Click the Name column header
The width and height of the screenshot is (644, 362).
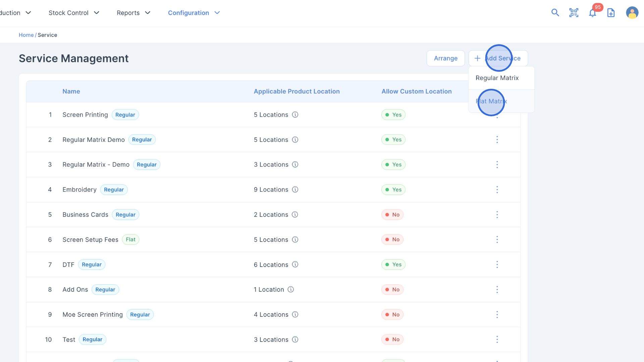tap(71, 92)
